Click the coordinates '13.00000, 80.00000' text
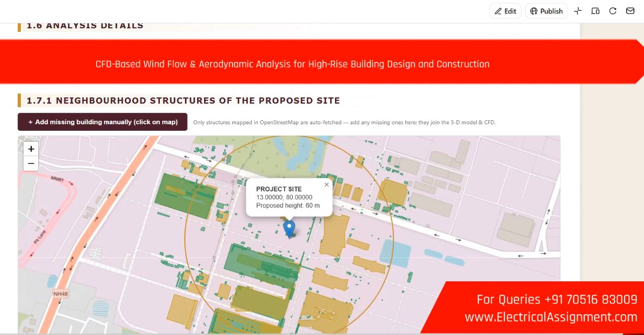This screenshot has width=644, height=335. tap(284, 197)
